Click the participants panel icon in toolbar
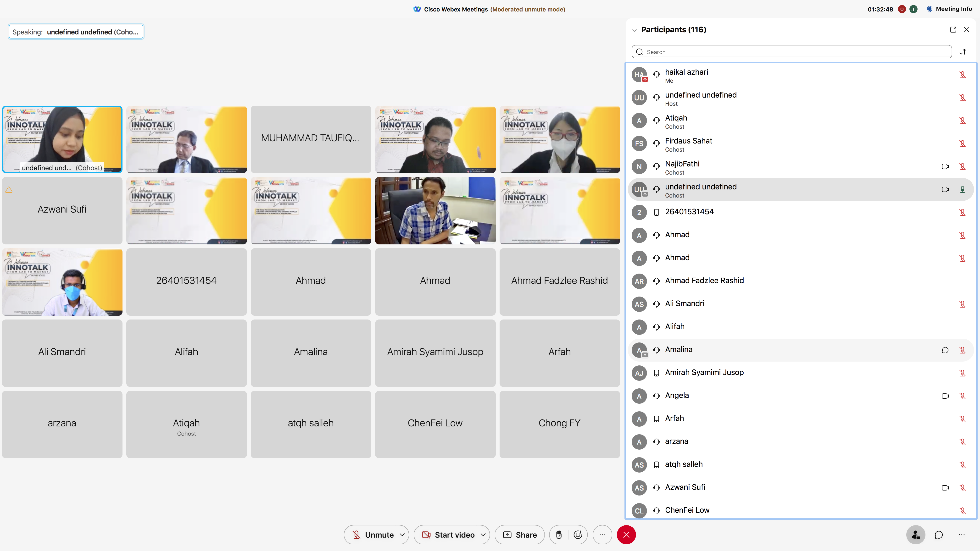980x551 pixels. tap(916, 535)
